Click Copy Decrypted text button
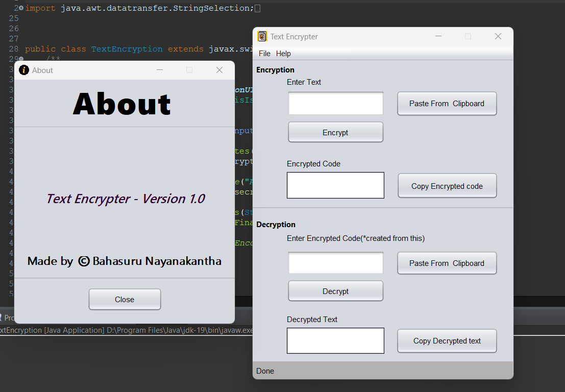 [447, 341]
